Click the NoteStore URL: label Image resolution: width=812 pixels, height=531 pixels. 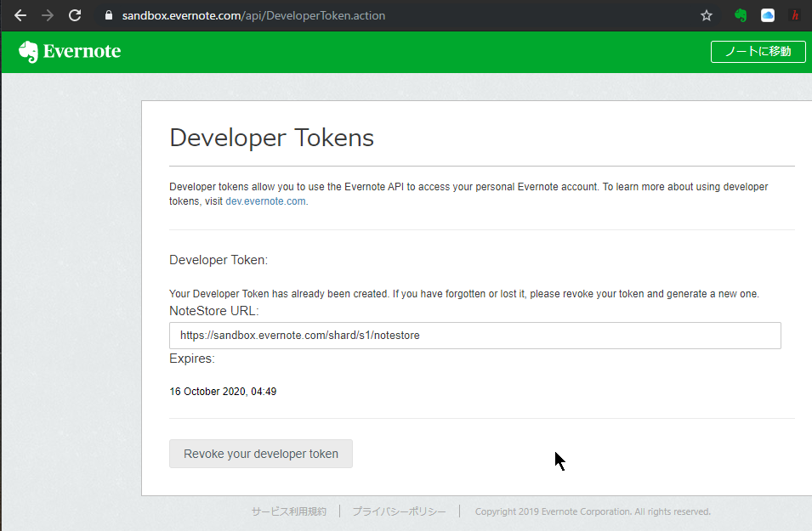214,311
